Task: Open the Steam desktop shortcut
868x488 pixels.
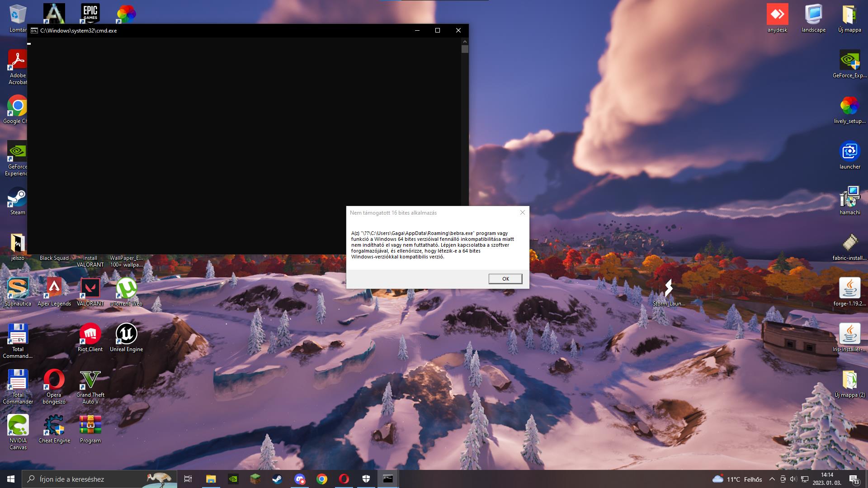Action: coord(18,198)
